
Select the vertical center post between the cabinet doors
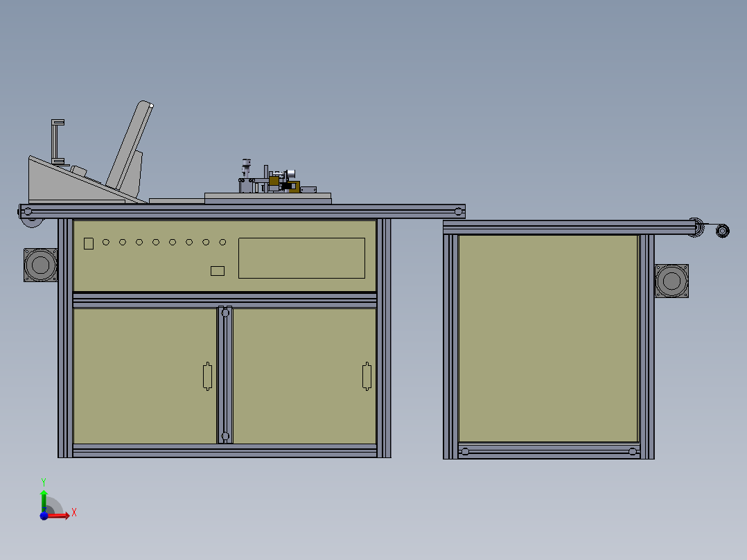pyautogui.click(x=225, y=375)
